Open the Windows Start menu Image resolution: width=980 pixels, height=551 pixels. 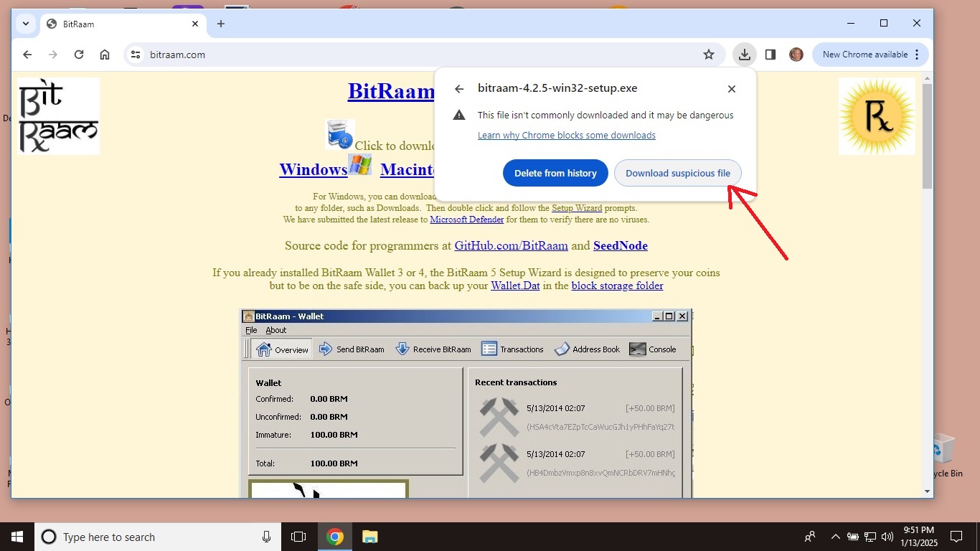click(x=17, y=537)
